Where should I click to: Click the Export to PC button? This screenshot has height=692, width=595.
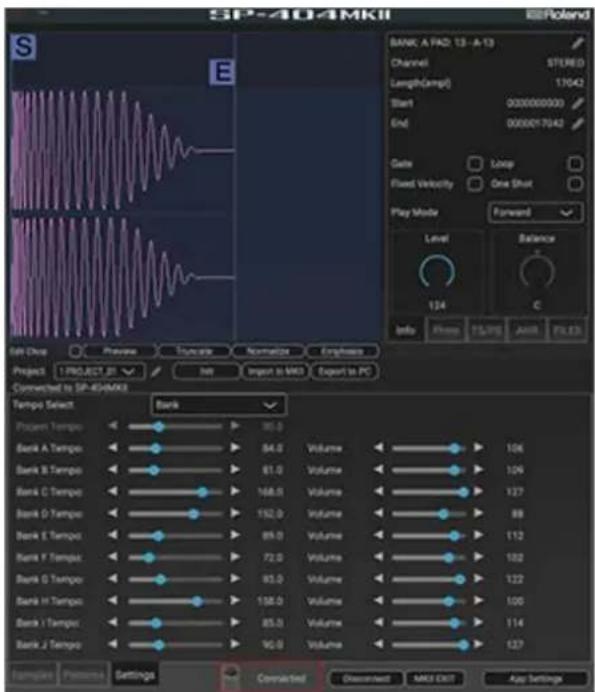[345, 372]
